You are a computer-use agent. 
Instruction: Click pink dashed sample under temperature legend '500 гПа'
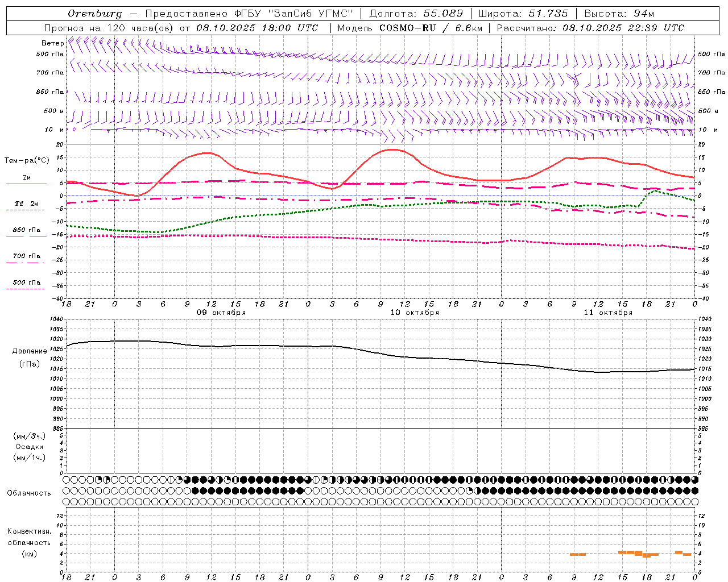pos(26,289)
